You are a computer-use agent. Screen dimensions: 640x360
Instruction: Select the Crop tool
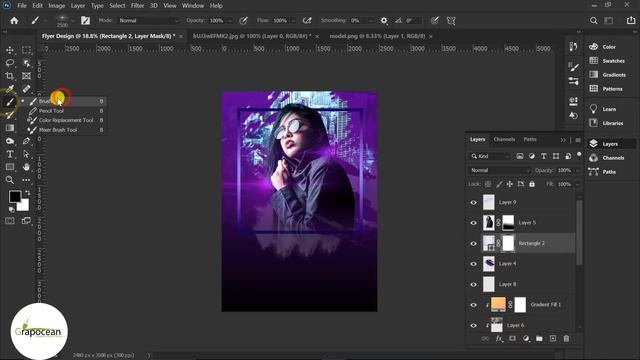click(10, 76)
